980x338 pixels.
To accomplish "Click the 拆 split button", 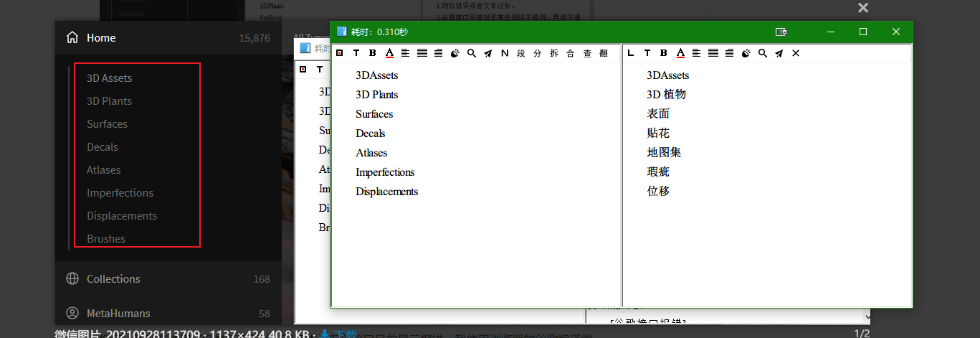I will pyautogui.click(x=554, y=53).
